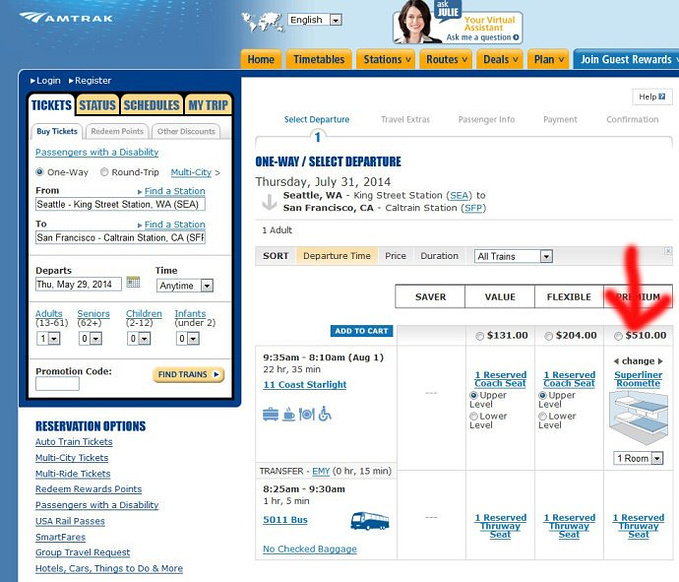679x582 pixels.
Task: Click Join Guest Rewards
Action: [x=626, y=59]
